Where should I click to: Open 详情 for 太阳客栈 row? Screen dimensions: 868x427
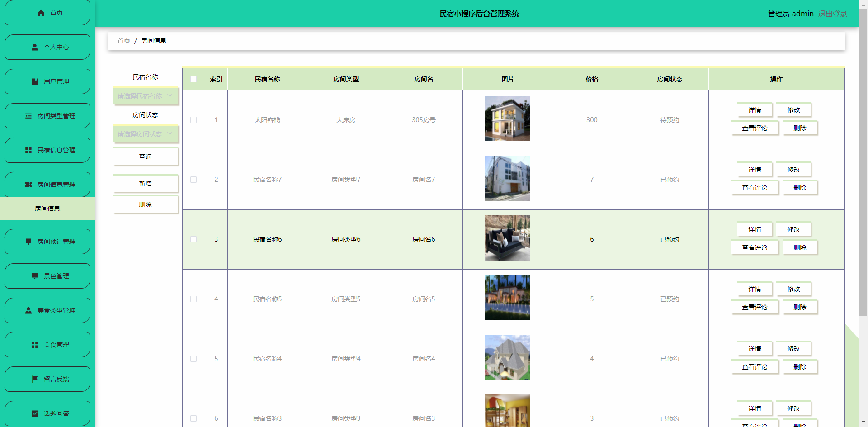755,110
